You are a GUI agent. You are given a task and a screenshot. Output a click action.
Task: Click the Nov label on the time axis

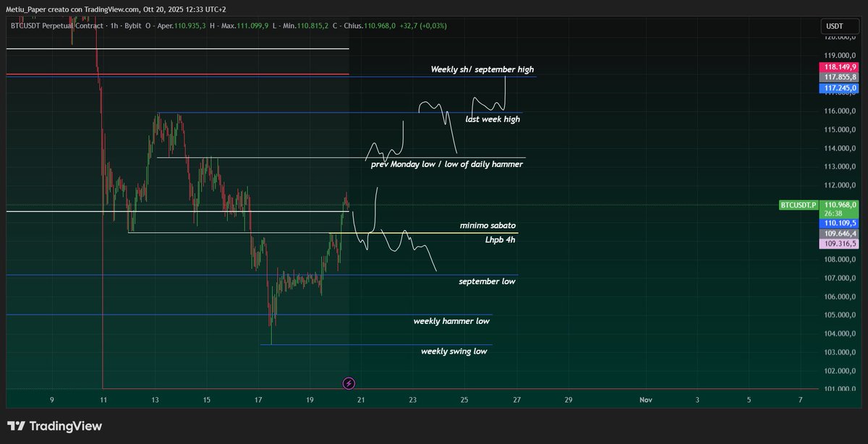click(x=646, y=400)
